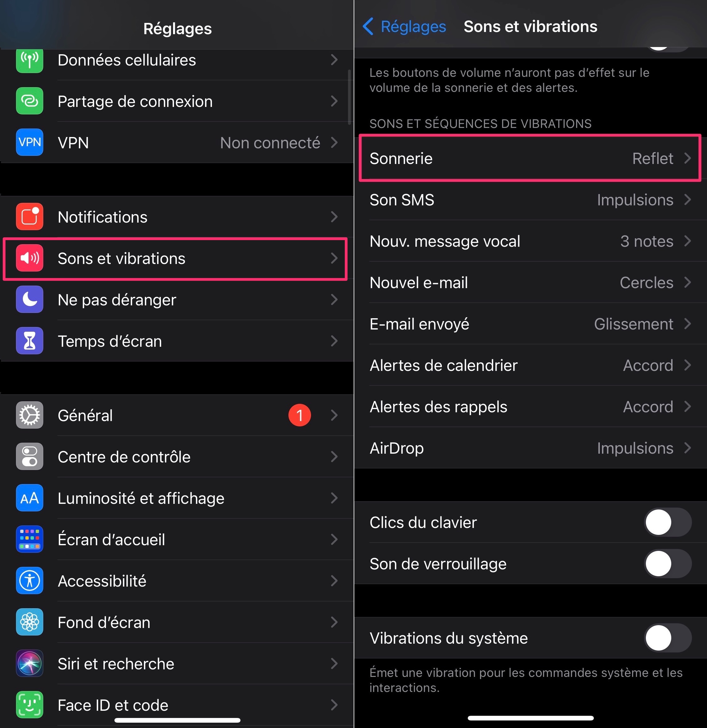Image resolution: width=707 pixels, height=728 pixels.
Task: Open the AirDrop Impulsions chevron
Action: coord(688,448)
